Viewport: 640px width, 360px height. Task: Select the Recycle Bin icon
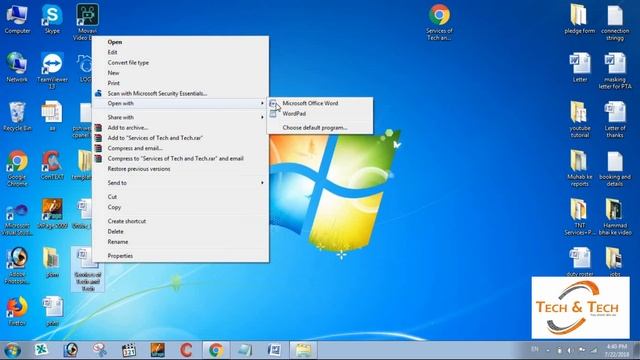[17, 116]
